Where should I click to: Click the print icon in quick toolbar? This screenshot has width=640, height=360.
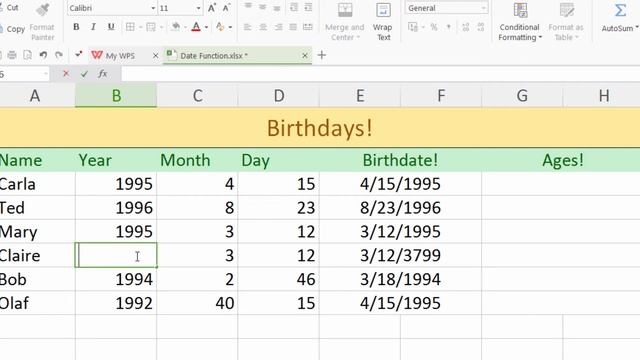pos(12,55)
